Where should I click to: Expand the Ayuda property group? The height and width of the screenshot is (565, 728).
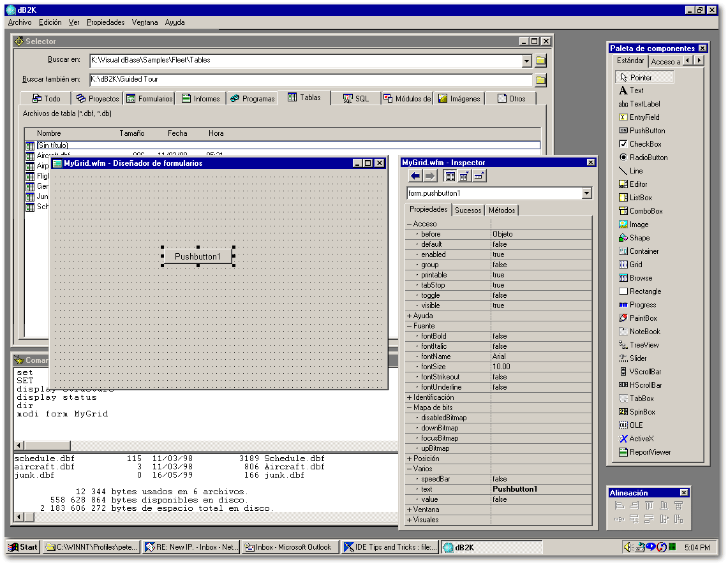click(410, 316)
